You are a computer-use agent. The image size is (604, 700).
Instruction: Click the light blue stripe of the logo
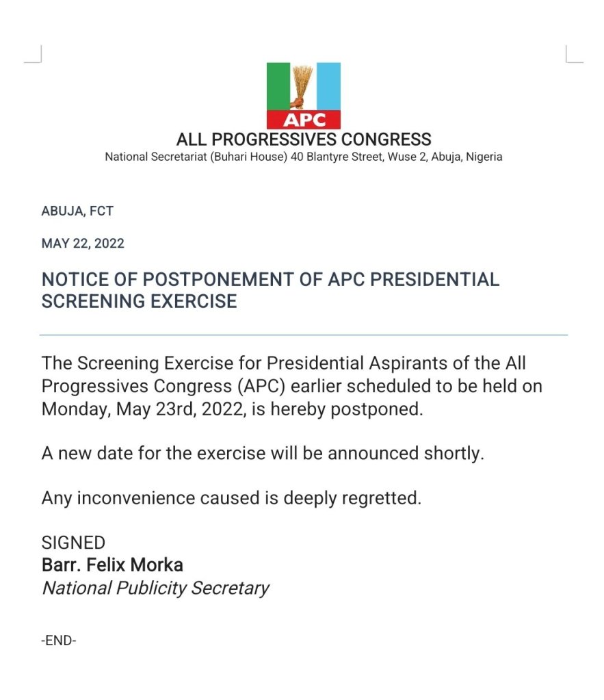328,86
